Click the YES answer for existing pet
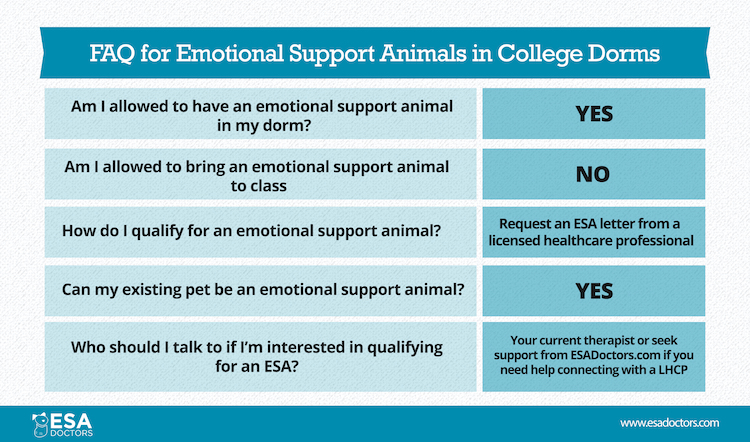The width and height of the screenshot is (750, 442). (594, 291)
